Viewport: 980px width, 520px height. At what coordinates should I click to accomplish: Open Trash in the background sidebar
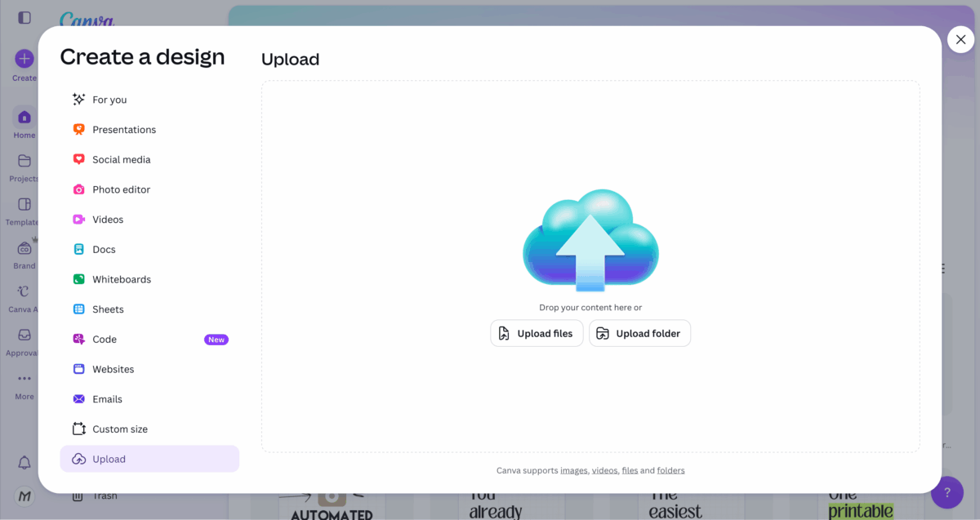pyautogui.click(x=95, y=496)
